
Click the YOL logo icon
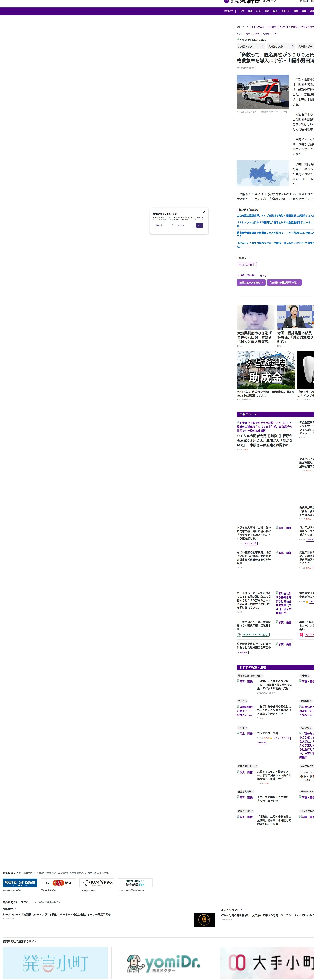point(226,1)
